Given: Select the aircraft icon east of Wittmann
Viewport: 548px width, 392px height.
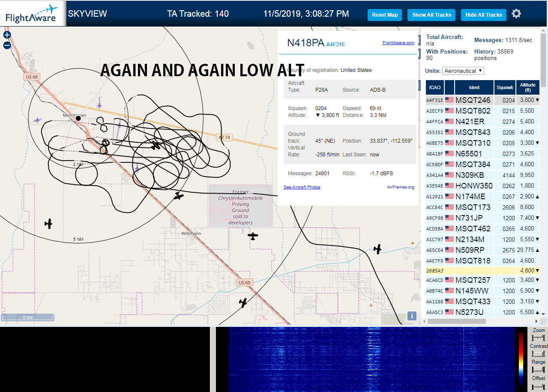Looking at the screenshot, I should [x=253, y=236].
